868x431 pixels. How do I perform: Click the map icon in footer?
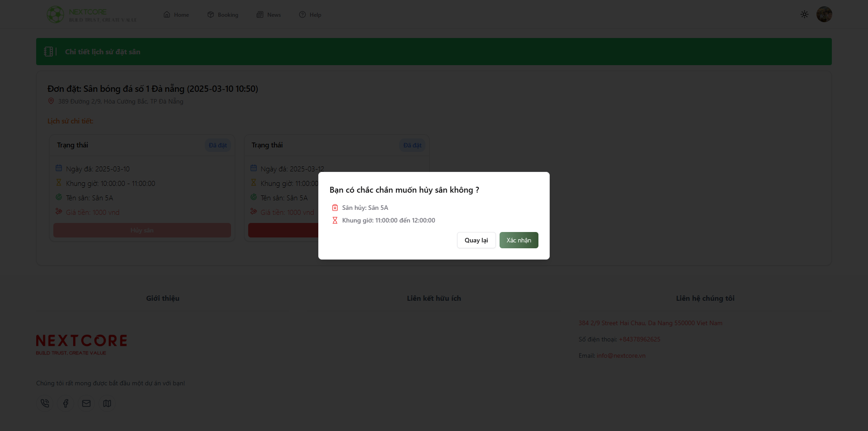point(107,403)
